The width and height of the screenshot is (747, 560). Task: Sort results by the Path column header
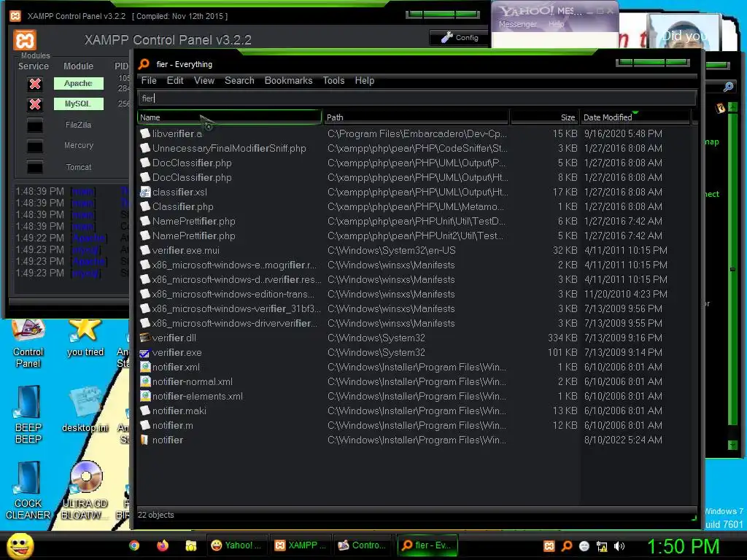coord(416,117)
